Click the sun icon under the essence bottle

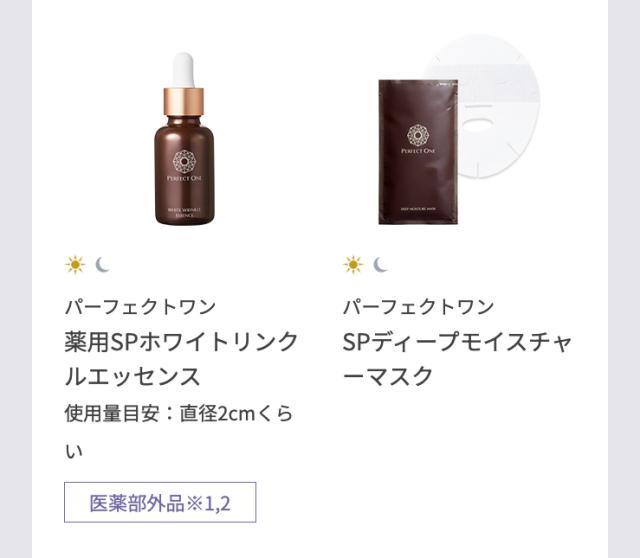[x=75, y=265]
